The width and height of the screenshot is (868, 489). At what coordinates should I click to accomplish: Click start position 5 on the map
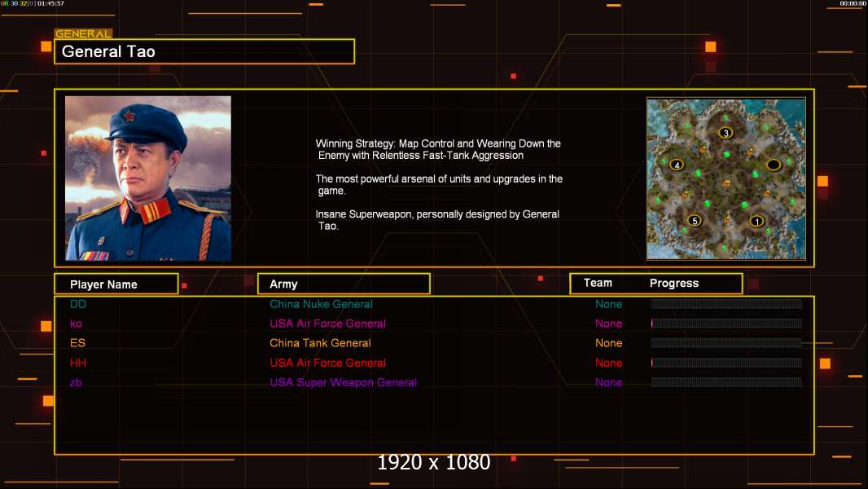coord(695,220)
